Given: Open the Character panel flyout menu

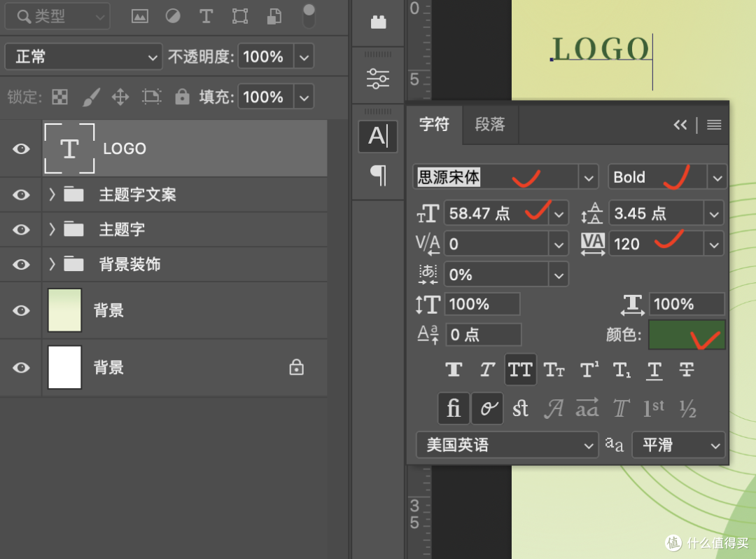Looking at the screenshot, I should [714, 125].
